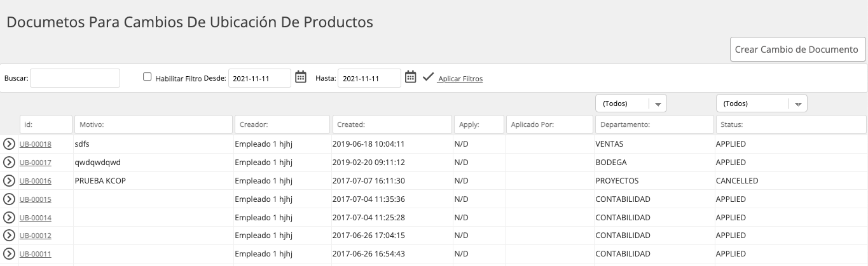The height and width of the screenshot is (266, 868).
Task: Expand row arrow for UB-00018
Action: click(10, 144)
